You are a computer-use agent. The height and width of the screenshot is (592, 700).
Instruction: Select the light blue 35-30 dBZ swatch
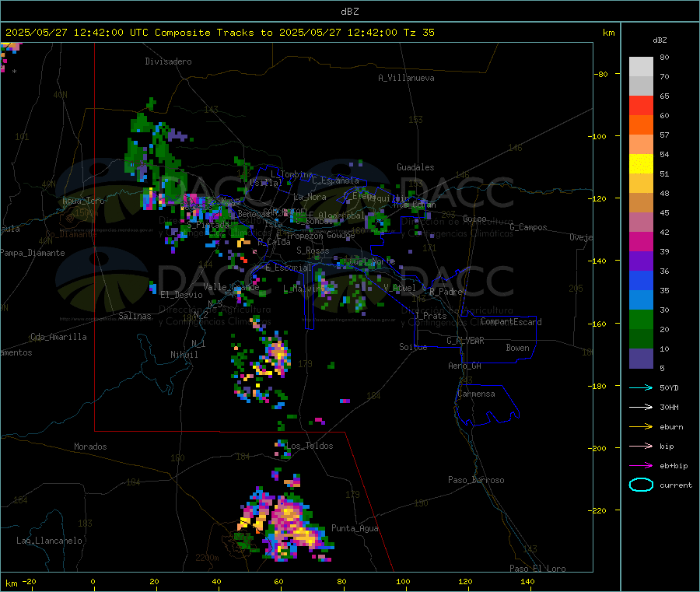pyautogui.click(x=641, y=300)
